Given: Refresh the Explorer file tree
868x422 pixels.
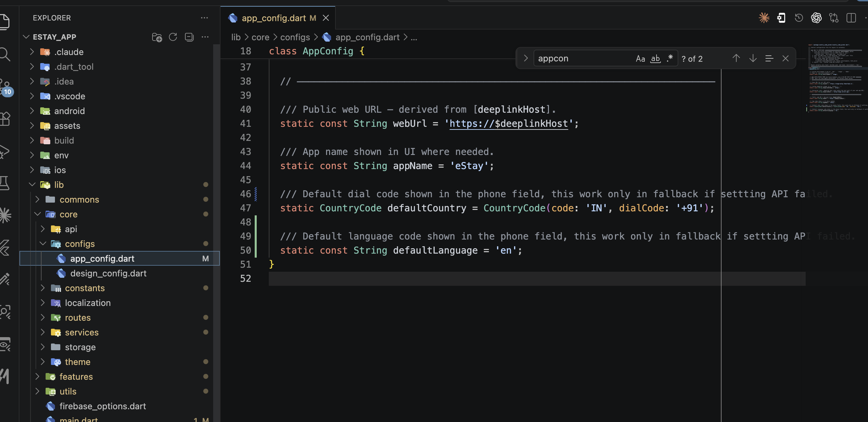Looking at the screenshot, I should [173, 37].
